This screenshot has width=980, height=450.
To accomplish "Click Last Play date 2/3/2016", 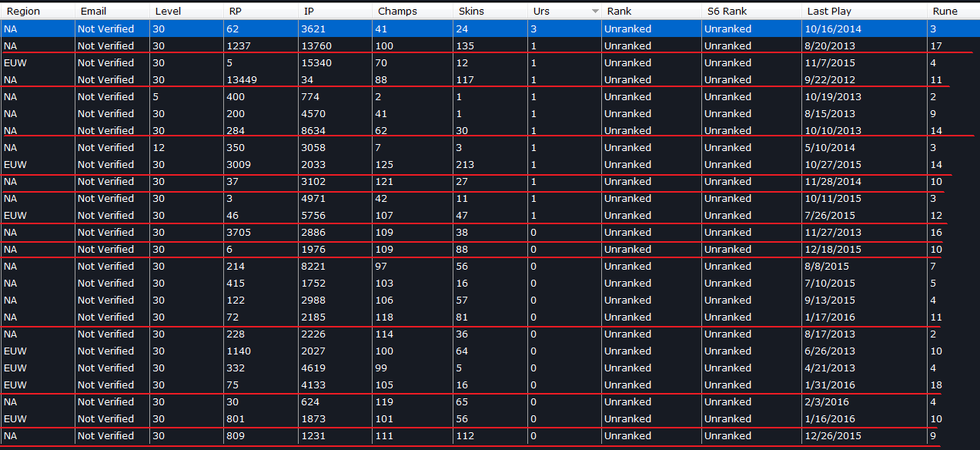I will [828, 401].
